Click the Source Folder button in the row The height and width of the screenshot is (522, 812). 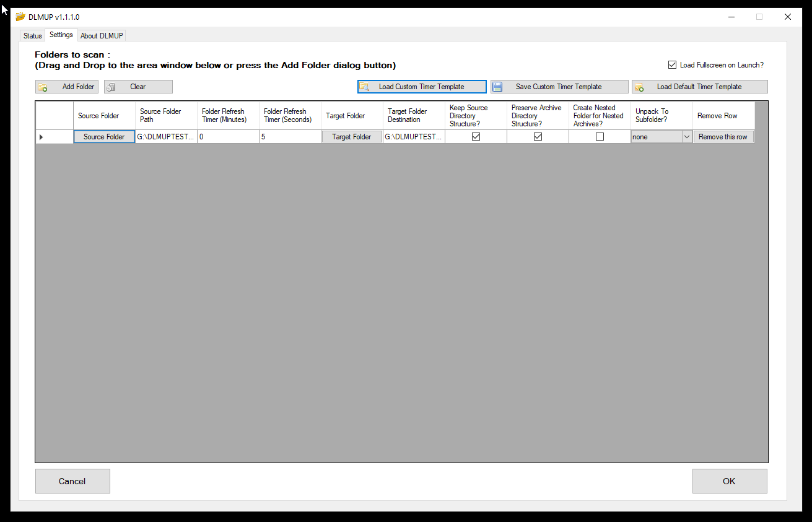point(104,137)
